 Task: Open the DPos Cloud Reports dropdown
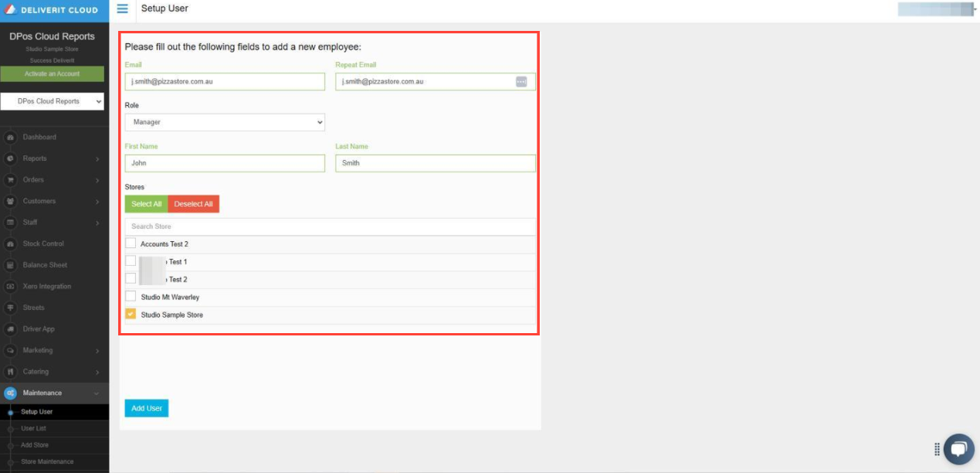point(53,101)
